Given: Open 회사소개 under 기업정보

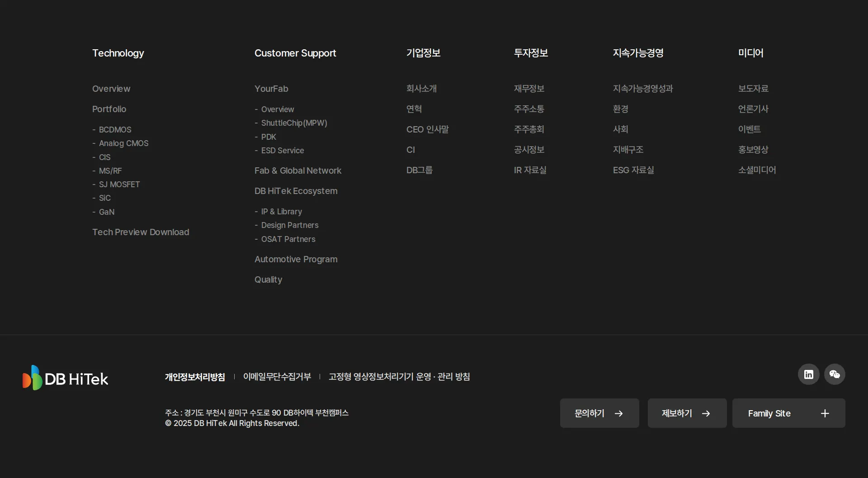Looking at the screenshot, I should pos(421,89).
